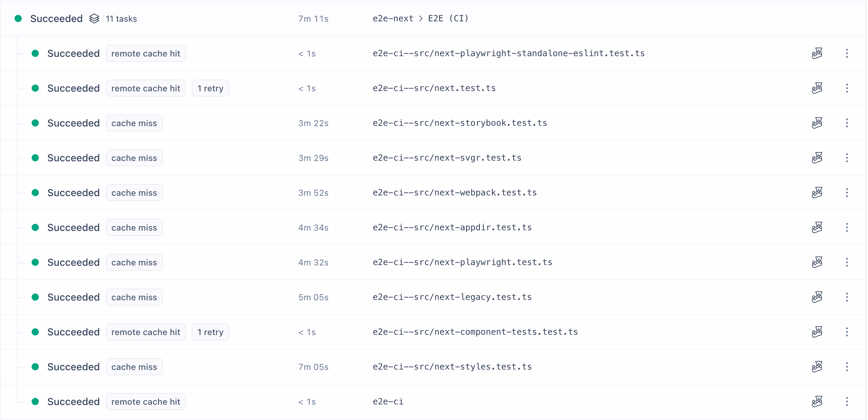Open the kebab menu for next-playwright-standalone-eslint.test.ts
The height and width of the screenshot is (420, 868).
click(x=847, y=53)
